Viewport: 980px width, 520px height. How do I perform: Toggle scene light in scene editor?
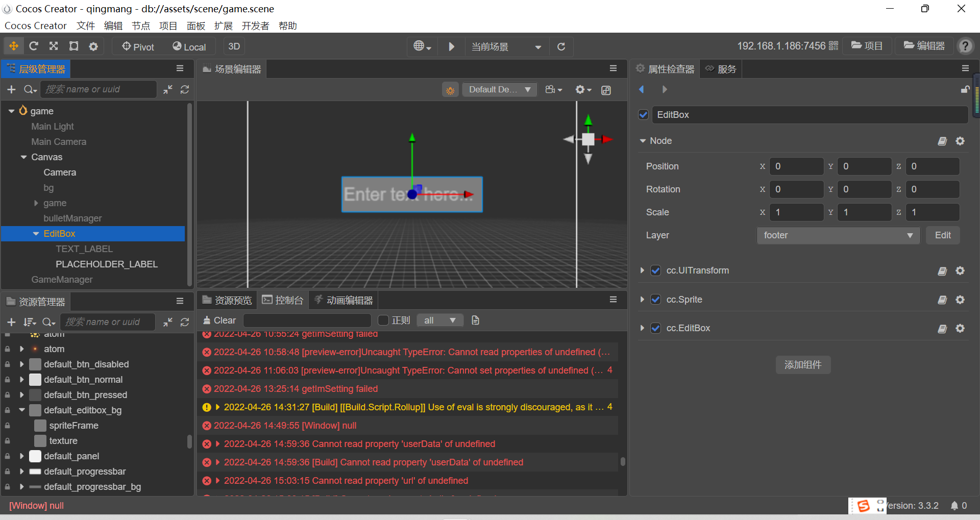(x=450, y=90)
